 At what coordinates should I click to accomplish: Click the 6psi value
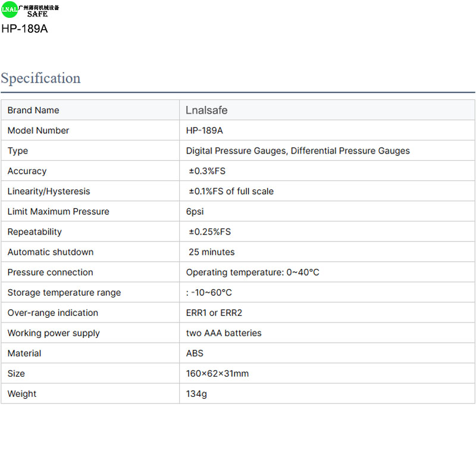pos(195,212)
